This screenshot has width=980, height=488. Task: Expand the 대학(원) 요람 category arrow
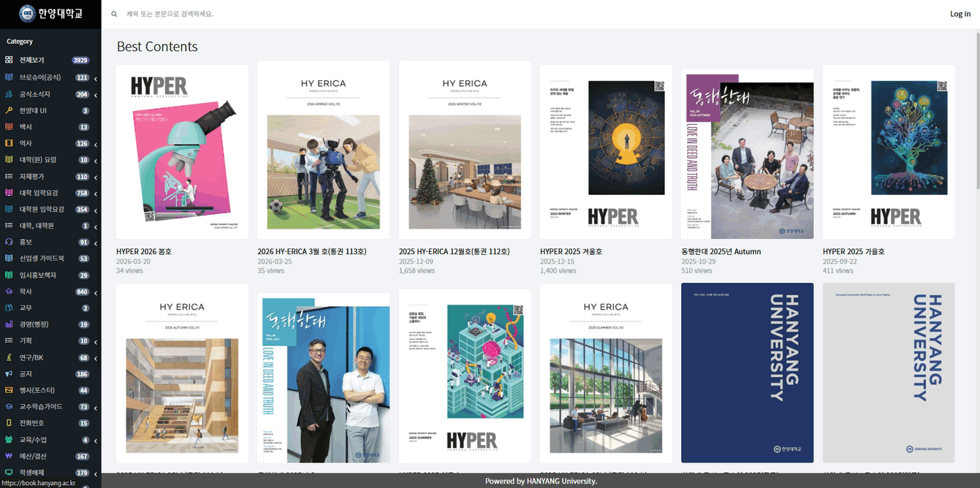pos(96,160)
